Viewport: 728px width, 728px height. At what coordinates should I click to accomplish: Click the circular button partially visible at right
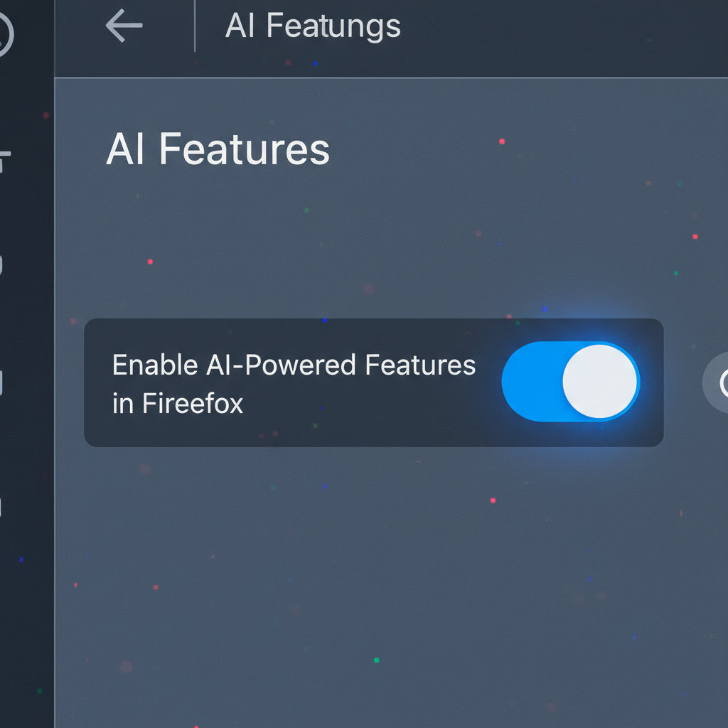(x=721, y=382)
